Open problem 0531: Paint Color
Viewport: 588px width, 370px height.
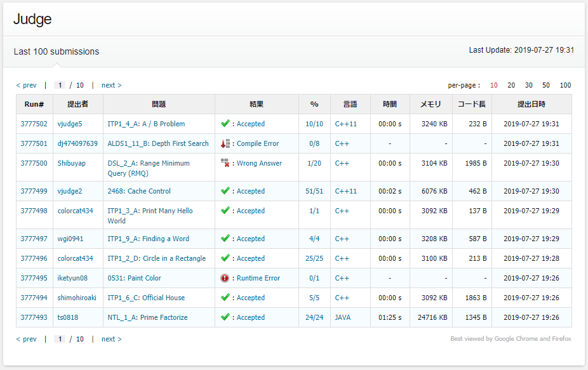click(134, 278)
